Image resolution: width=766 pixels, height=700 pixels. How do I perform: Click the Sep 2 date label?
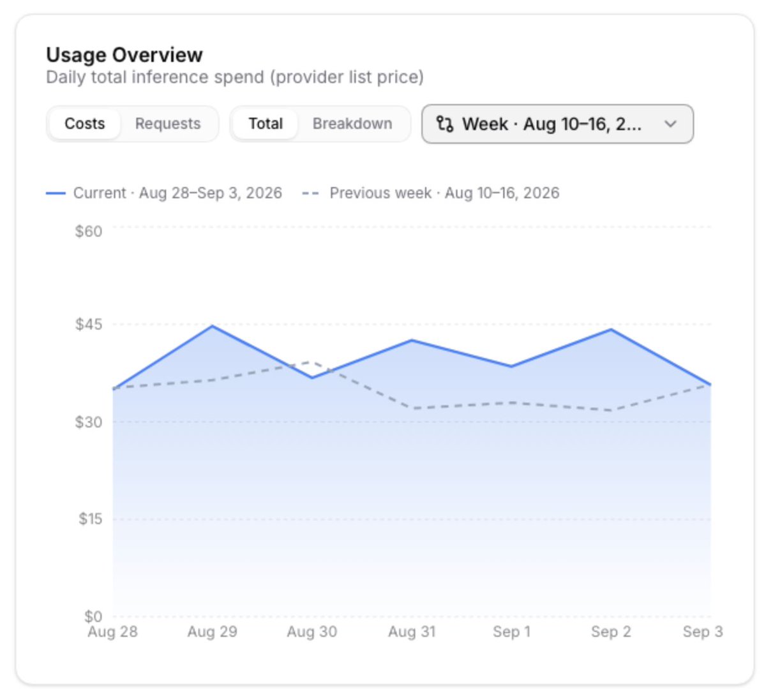coord(611,632)
